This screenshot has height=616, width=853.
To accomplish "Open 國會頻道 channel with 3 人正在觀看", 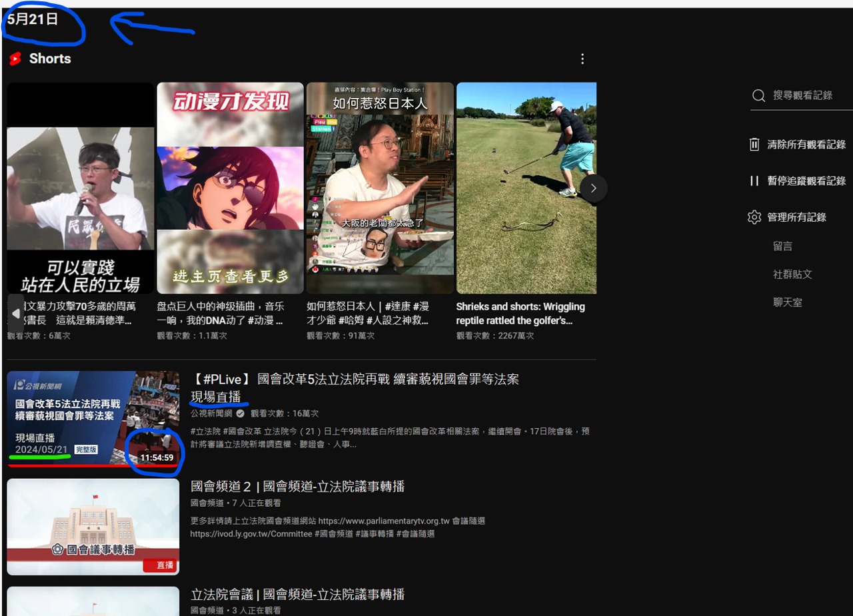I will pos(207,611).
